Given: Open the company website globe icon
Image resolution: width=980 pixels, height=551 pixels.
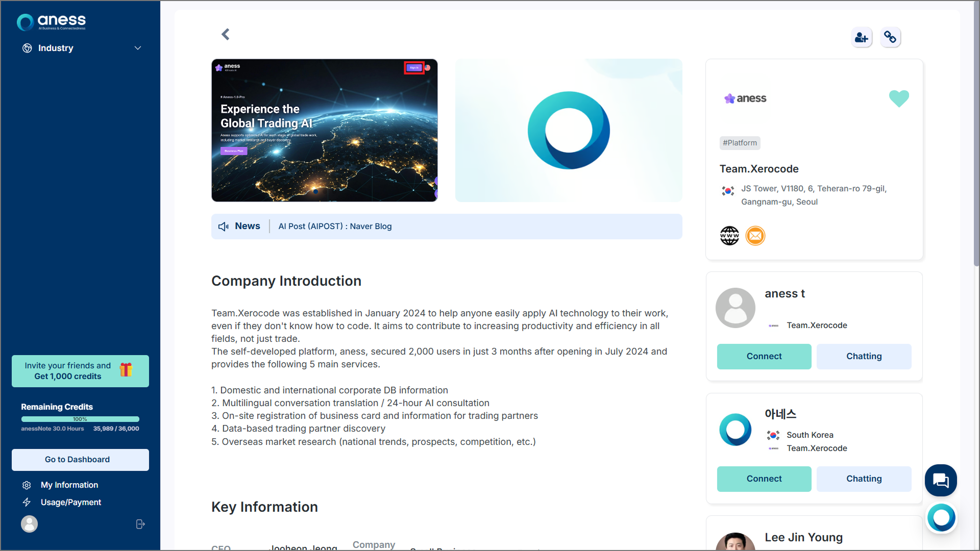Looking at the screenshot, I should pyautogui.click(x=729, y=236).
